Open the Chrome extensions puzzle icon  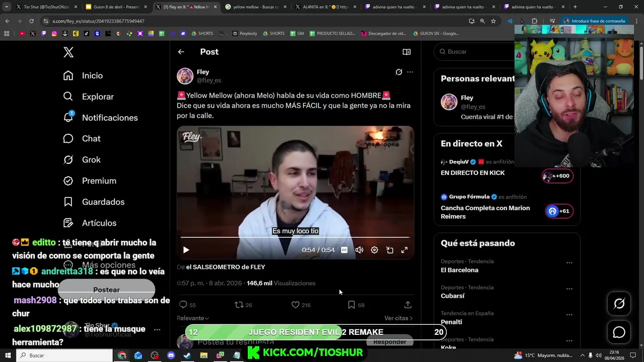pos(534,21)
